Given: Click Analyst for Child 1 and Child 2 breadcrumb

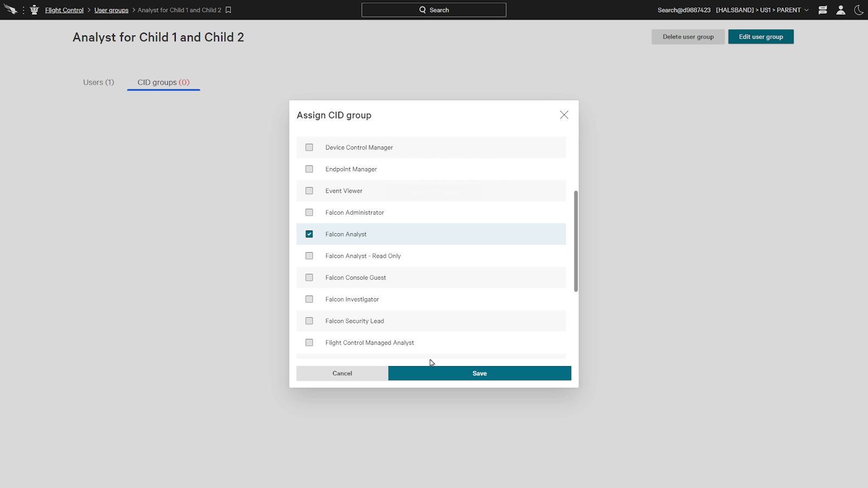Looking at the screenshot, I should point(180,10).
